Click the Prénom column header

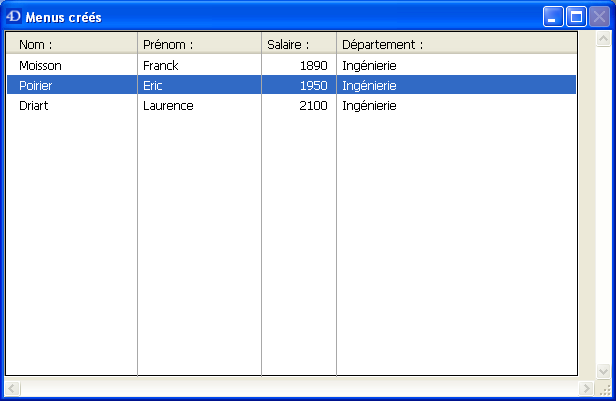tap(199, 44)
